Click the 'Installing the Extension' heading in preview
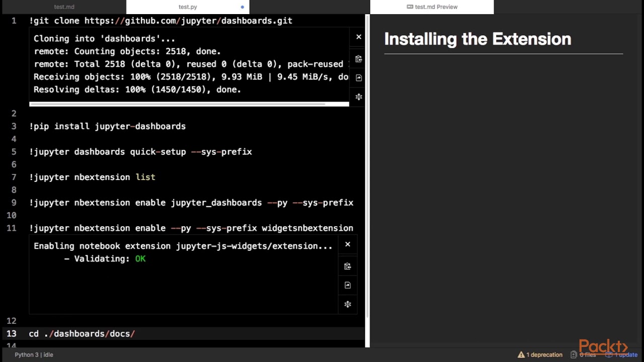 [477, 39]
